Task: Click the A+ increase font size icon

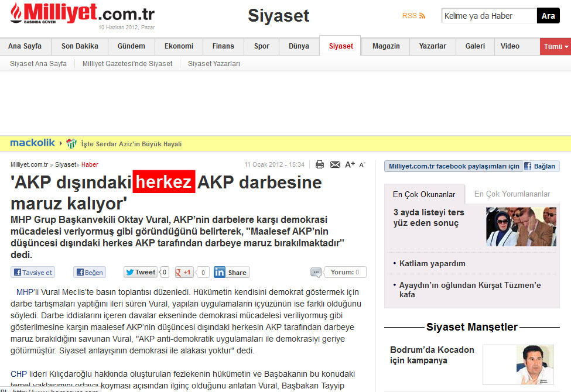Action: coord(350,164)
